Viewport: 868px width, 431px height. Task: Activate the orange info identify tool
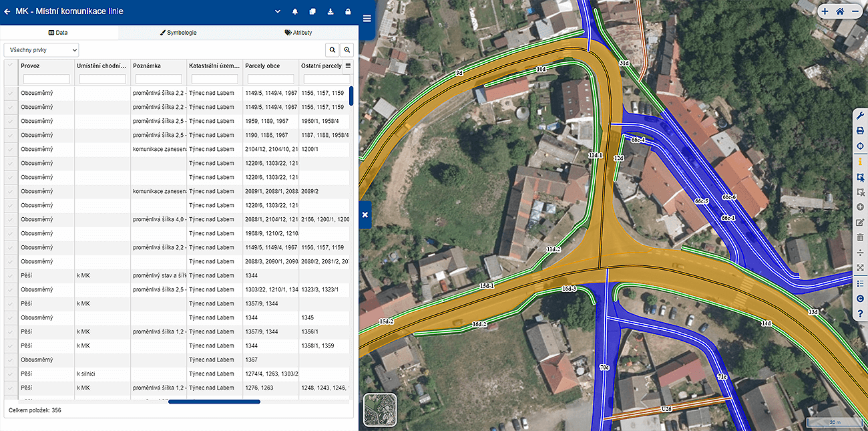(x=860, y=162)
